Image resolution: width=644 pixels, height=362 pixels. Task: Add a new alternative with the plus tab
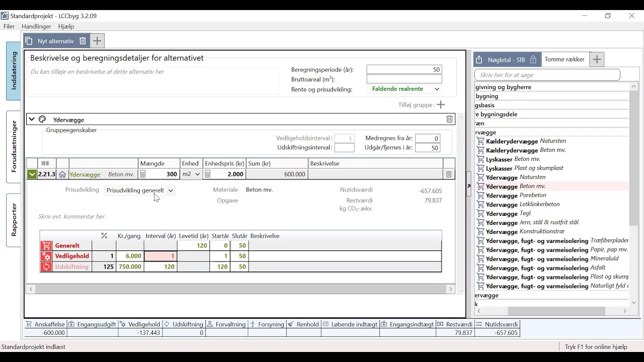point(97,41)
